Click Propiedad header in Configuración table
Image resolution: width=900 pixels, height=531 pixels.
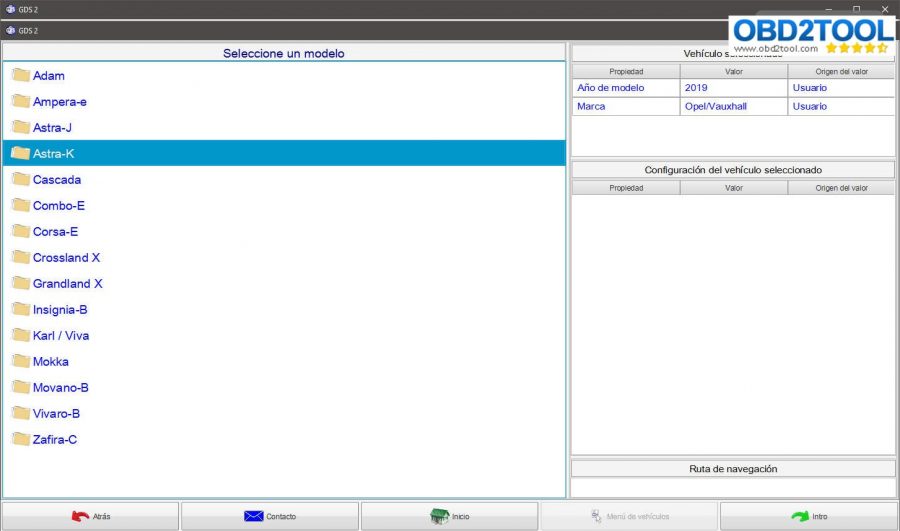[x=626, y=188]
